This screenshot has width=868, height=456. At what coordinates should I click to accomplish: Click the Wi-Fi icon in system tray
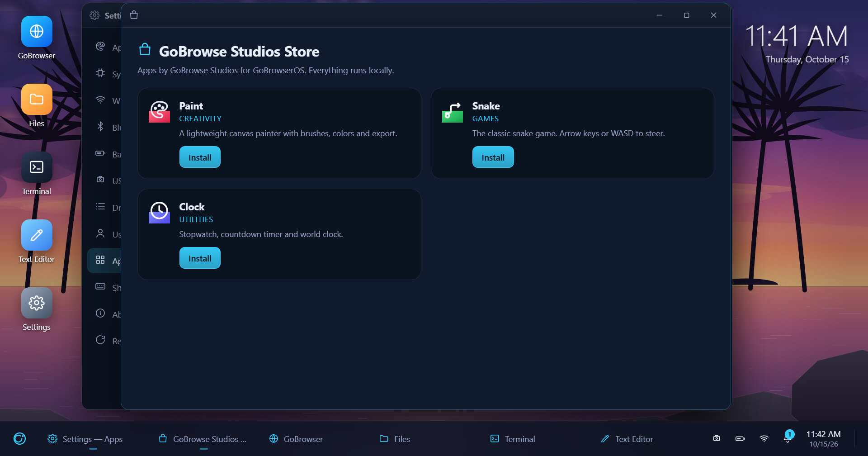pos(764,438)
